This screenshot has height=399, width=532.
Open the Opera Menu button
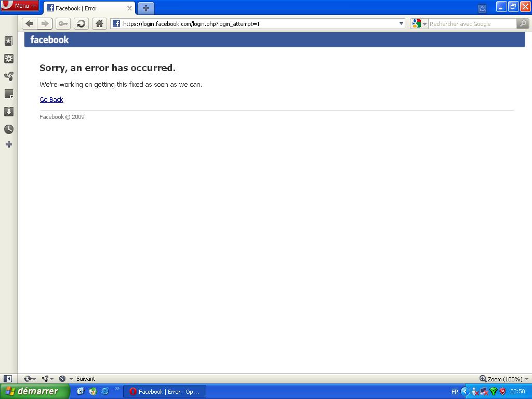tap(19, 6)
